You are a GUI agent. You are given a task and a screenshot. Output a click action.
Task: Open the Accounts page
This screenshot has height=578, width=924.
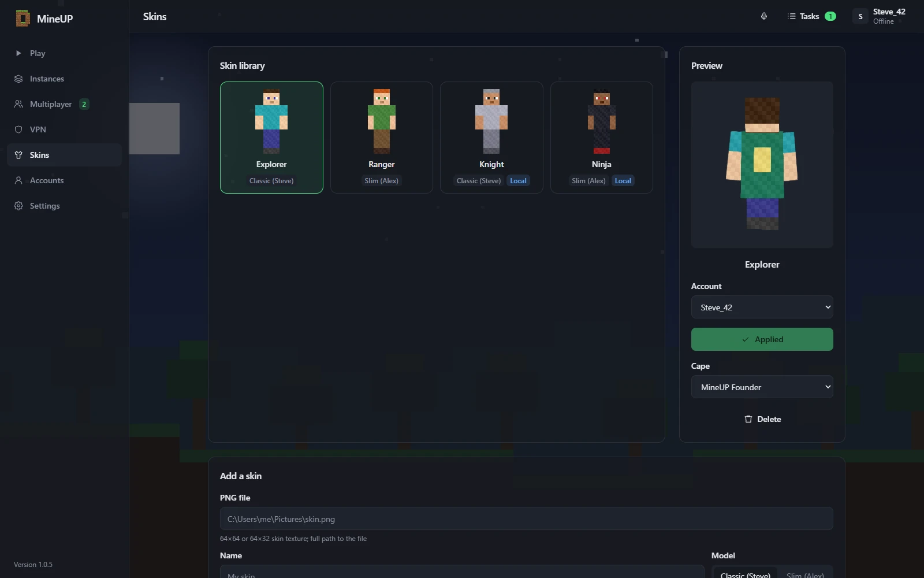65,180
